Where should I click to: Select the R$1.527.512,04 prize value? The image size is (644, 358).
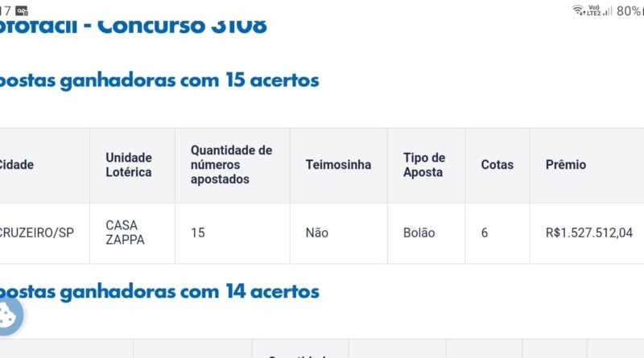(589, 232)
